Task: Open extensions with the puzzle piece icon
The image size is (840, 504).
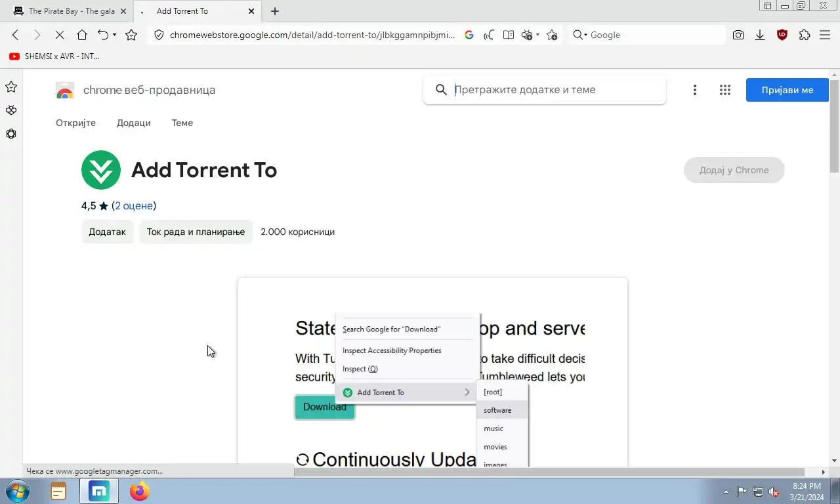Action: click(805, 35)
